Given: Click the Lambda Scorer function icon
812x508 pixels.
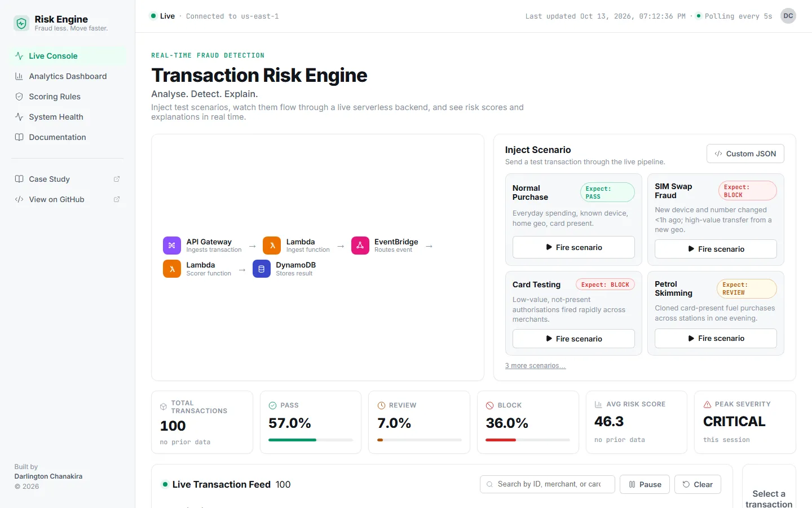Looking at the screenshot, I should 172,269.
